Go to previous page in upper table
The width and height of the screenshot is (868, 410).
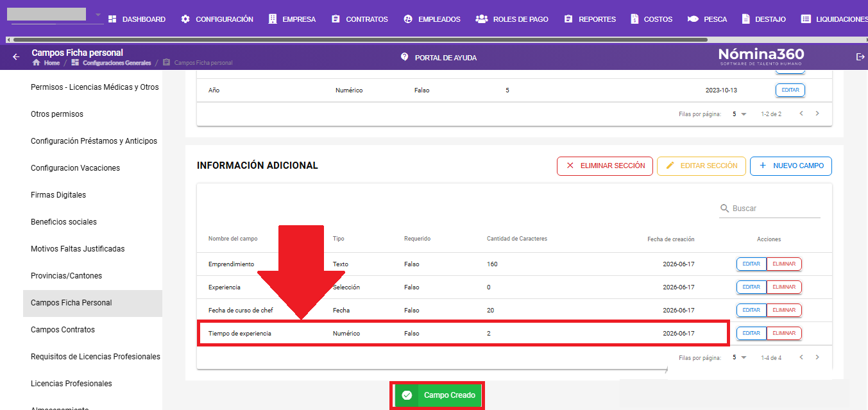[801, 114]
